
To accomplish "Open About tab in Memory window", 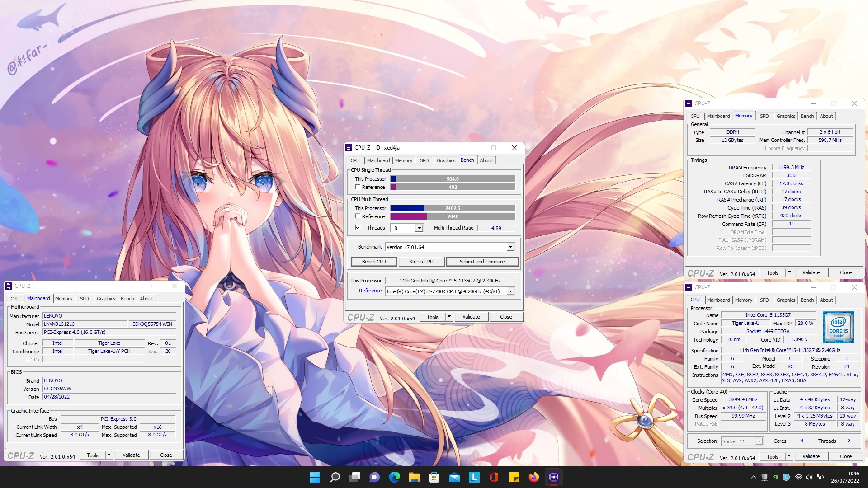I will (826, 116).
